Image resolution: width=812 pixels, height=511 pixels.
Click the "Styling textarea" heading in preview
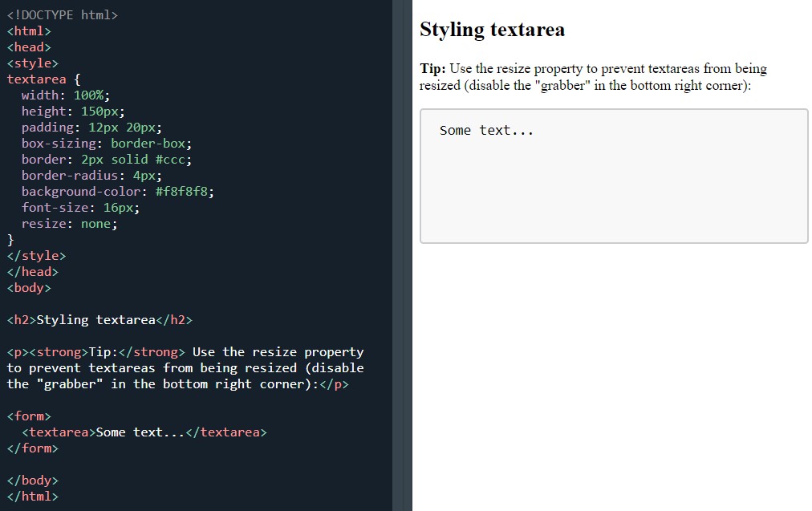[x=492, y=30]
